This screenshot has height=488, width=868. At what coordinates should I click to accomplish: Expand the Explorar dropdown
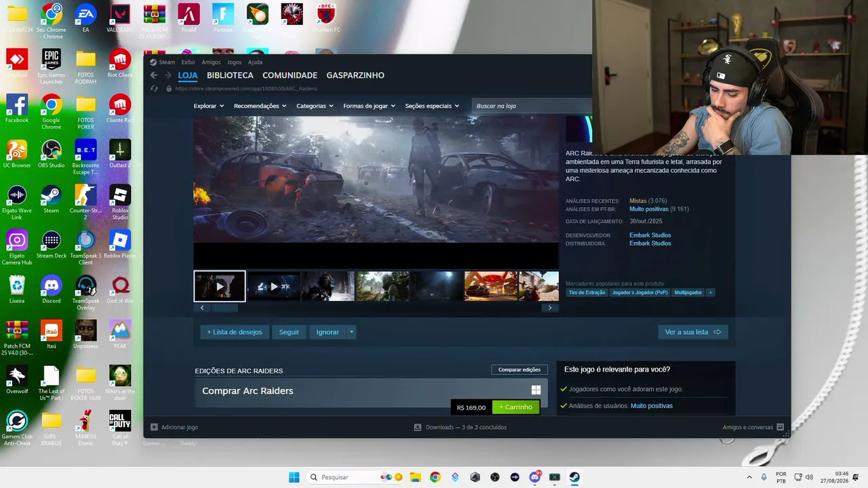(x=208, y=106)
